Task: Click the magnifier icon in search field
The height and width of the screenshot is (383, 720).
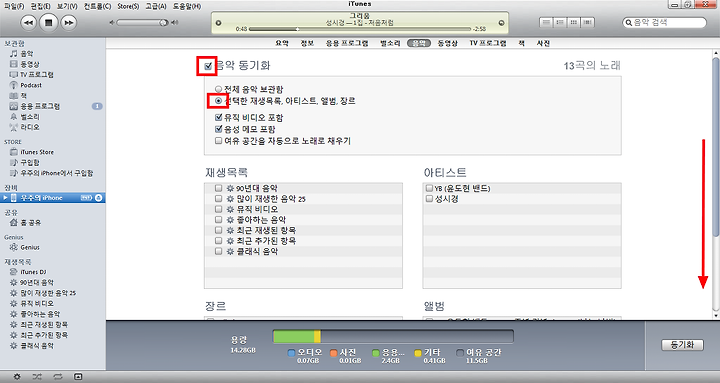Action: point(628,23)
